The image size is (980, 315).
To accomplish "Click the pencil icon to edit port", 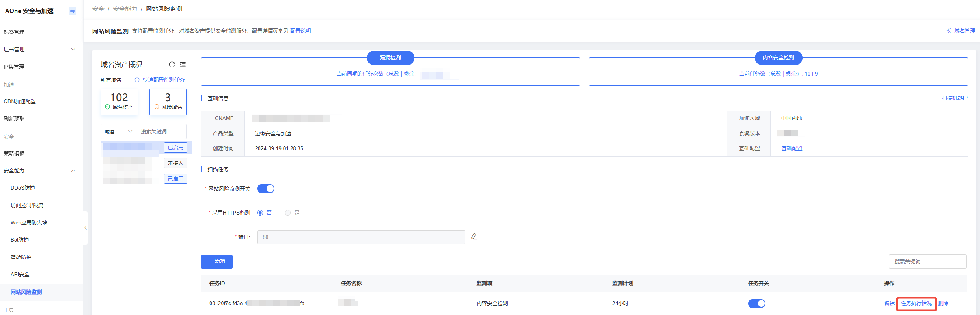I will coord(474,236).
